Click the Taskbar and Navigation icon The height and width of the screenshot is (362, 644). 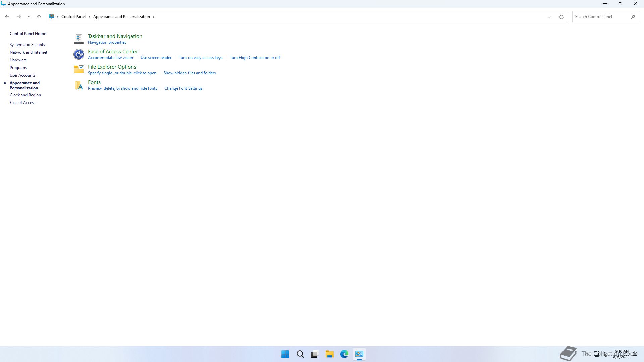[x=79, y=39]
